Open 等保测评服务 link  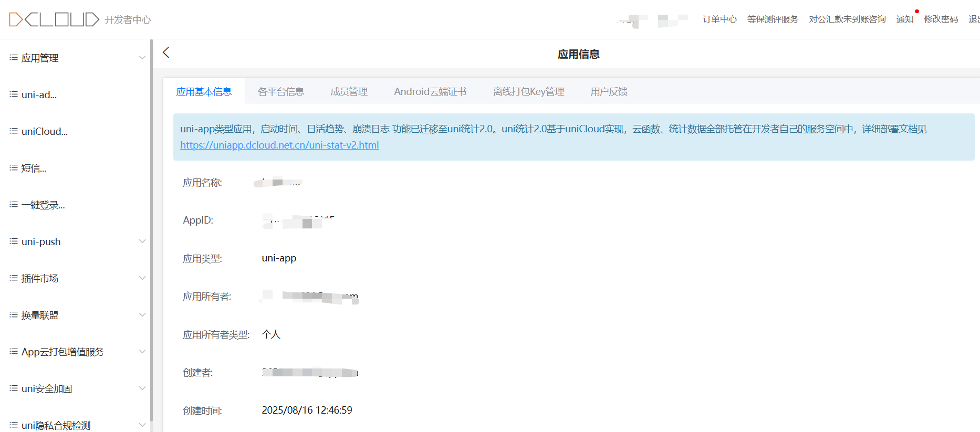(x=773, y=19)
